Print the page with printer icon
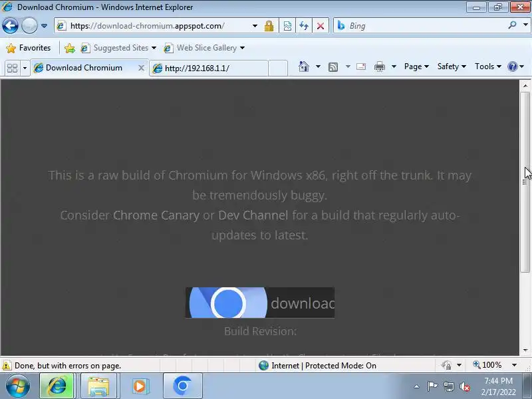Screen dimensions: 532x399 [x=379, y=66]
